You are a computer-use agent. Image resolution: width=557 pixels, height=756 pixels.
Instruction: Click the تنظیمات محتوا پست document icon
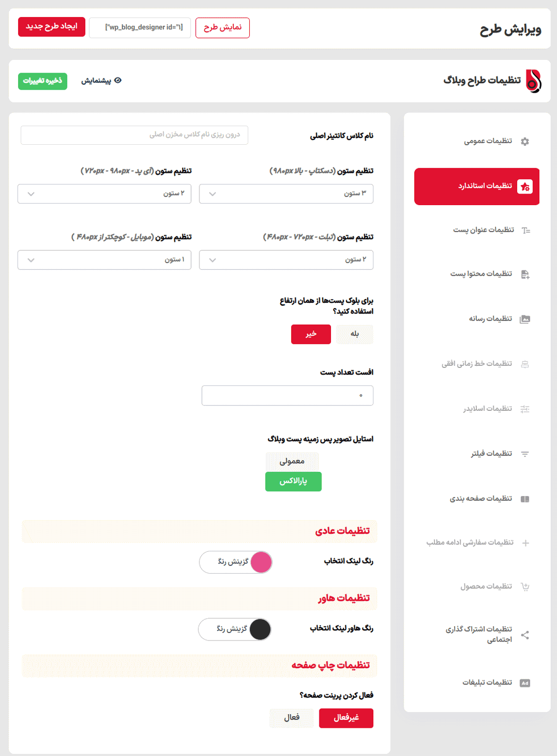point(525,274)
